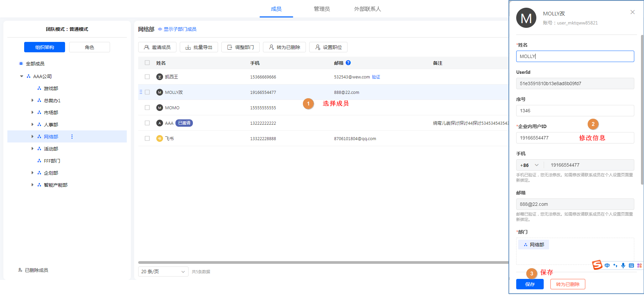Open 已删除成员 deleted members icon

(20, 270)
